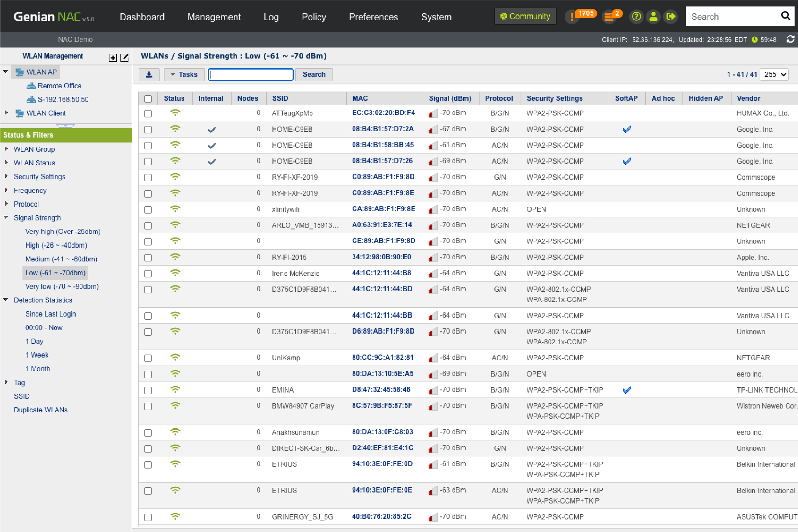Click the Community button
The image size is (798, 532).
click(525, 16)
